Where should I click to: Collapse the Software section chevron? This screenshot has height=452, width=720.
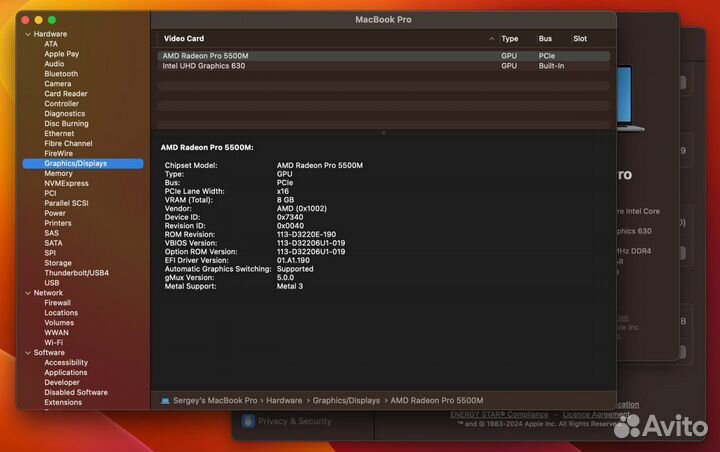tap(28, 353)
